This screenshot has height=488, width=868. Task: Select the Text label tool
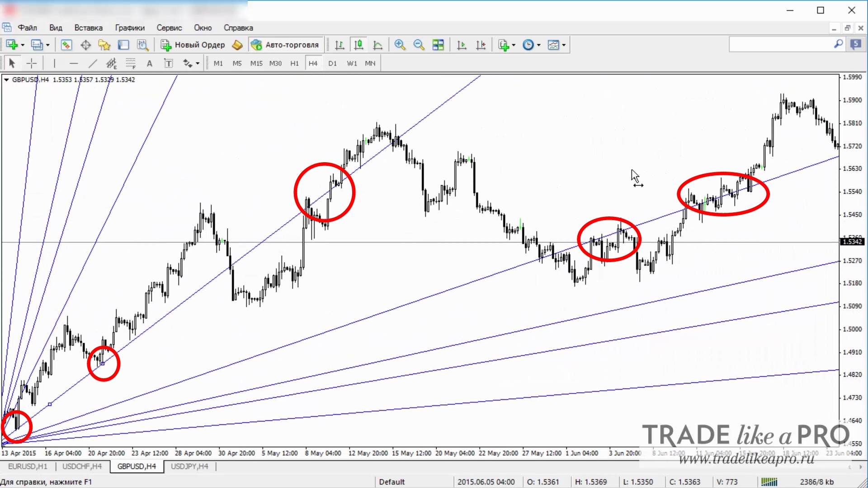(168, 63)
